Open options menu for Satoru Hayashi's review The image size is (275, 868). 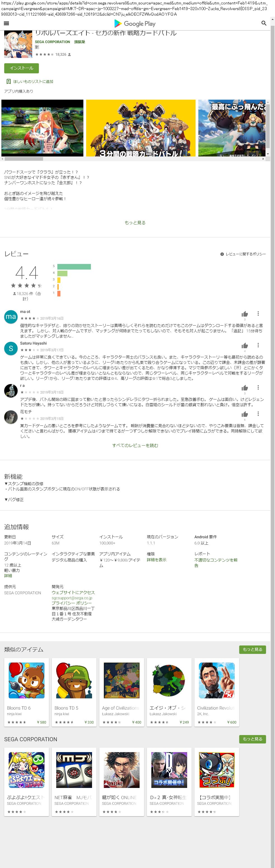click(x=258, y=345)
